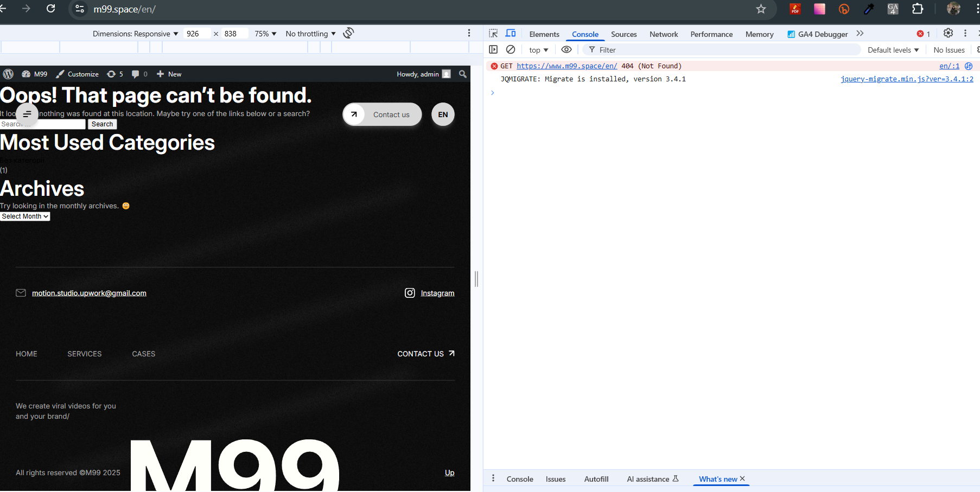Click New in the WordPress admin bar
980x492 pixels.
[169, 74]
